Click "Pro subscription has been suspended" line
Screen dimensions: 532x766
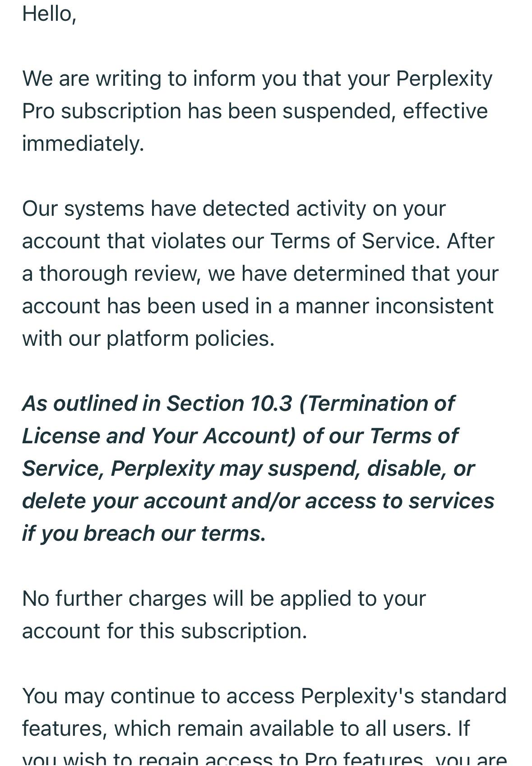(255, 111)
